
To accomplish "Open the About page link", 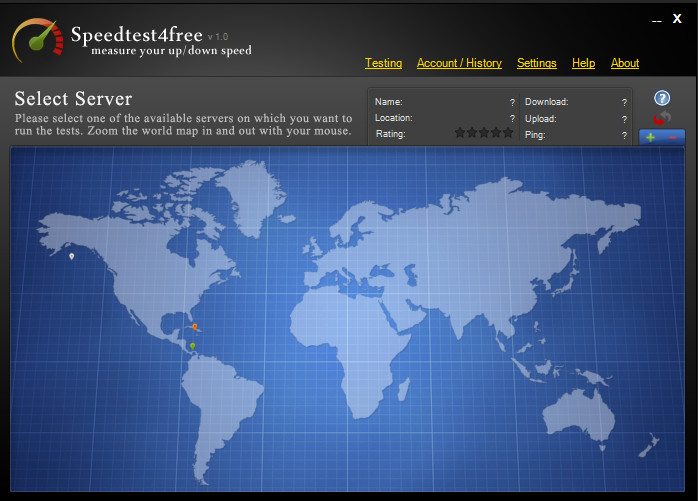I will [x=625, y=63].
